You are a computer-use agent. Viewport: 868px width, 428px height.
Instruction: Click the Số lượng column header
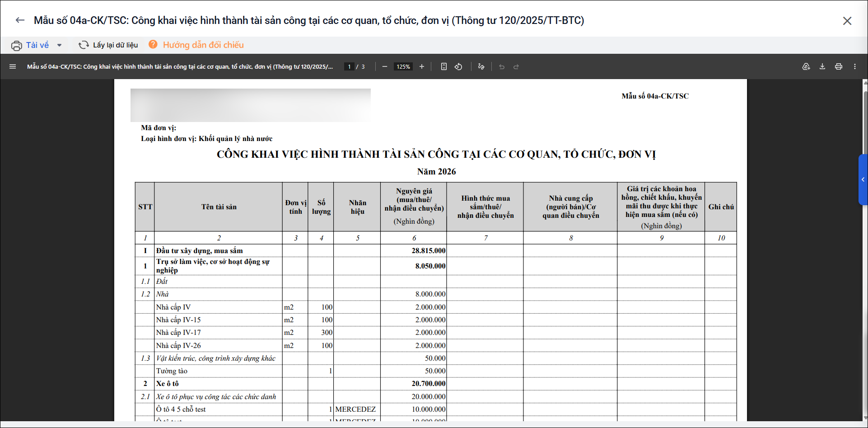click(321, 207)
